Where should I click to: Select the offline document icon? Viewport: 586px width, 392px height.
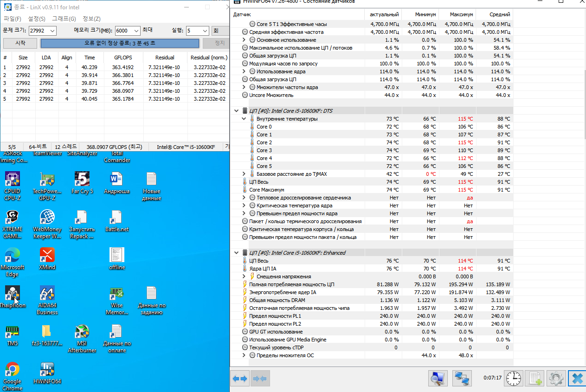coord(116,259)
